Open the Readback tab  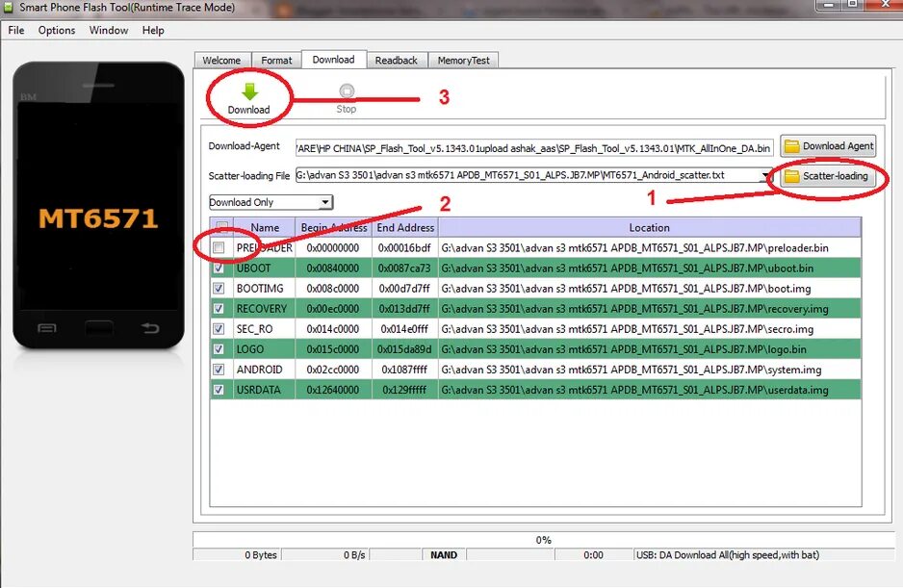[x=398, y=60]
